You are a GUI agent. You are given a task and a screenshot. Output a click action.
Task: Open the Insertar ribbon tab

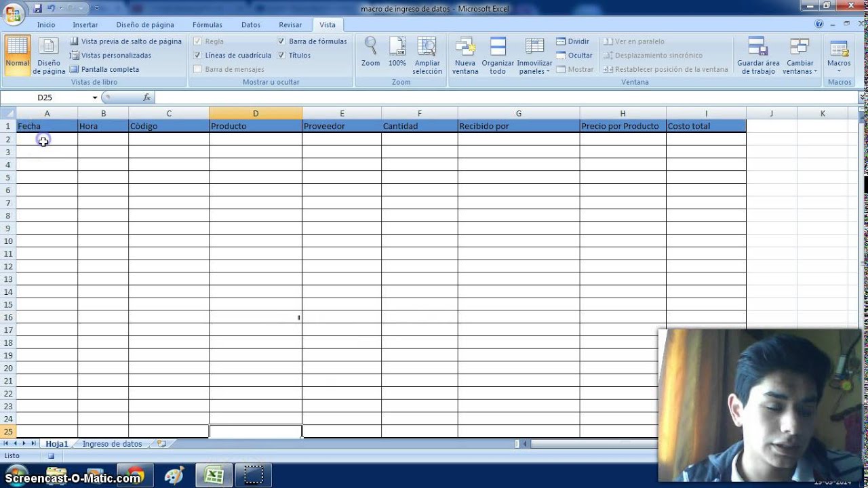coord(85,24)
